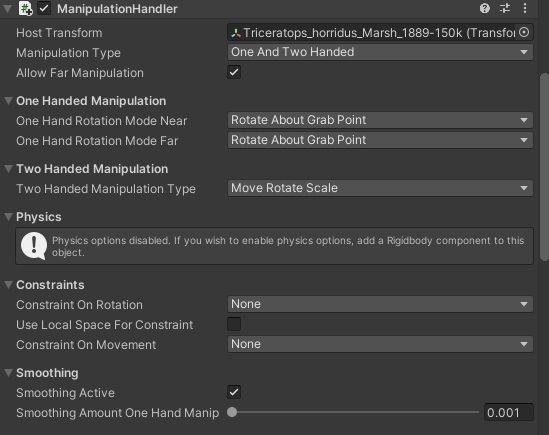The image size is (549, 435).
Task: Click the smoothing amount slider handle
Action: pos(232,412)
